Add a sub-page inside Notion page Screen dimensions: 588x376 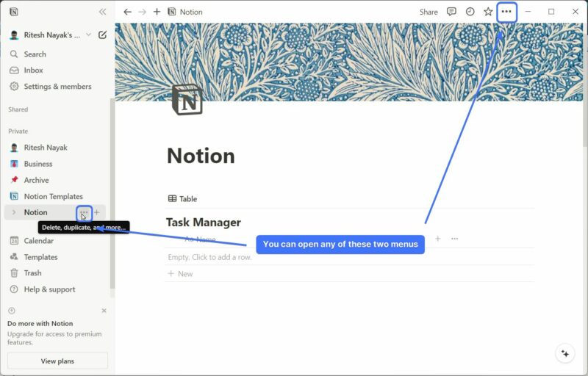pos(97,212)
